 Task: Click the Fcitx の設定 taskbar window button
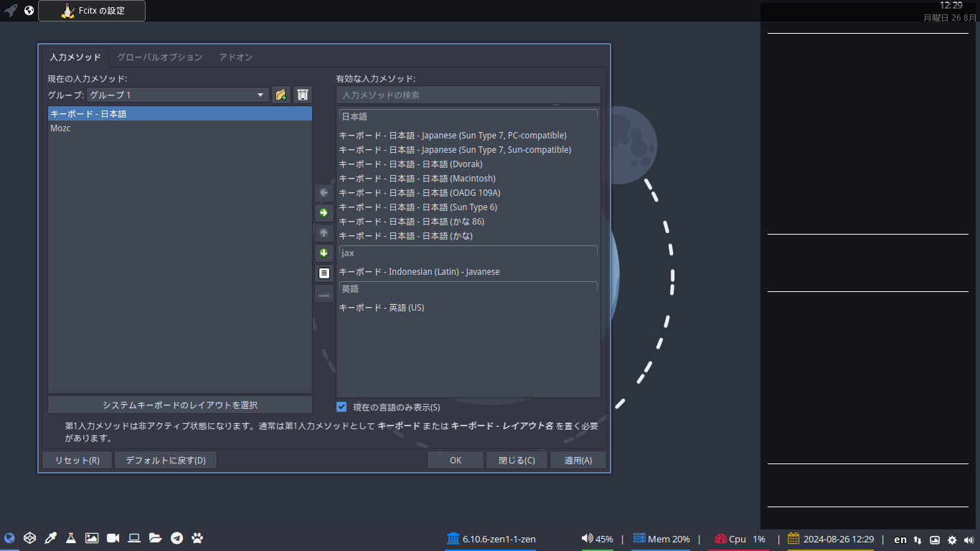click(92, 11)
